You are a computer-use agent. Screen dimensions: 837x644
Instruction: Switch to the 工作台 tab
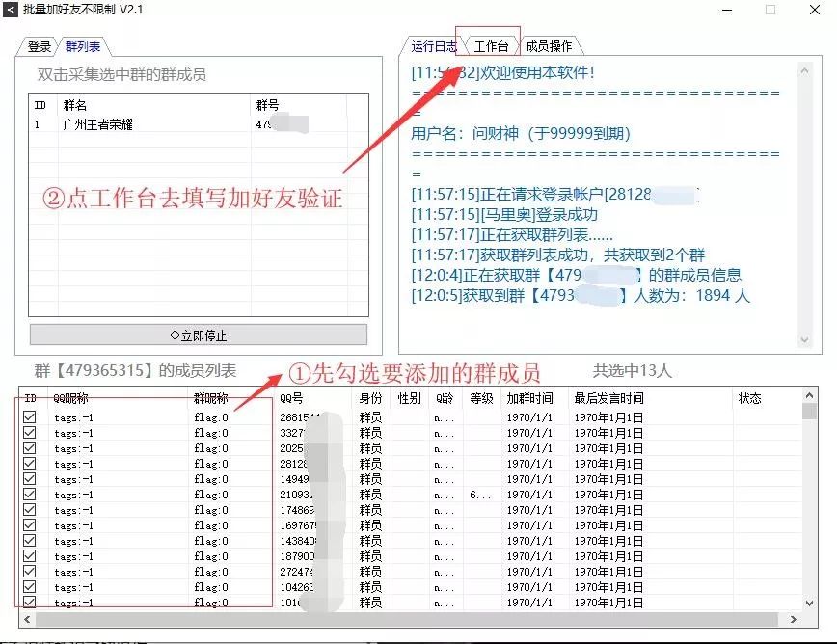click(490, 43)
